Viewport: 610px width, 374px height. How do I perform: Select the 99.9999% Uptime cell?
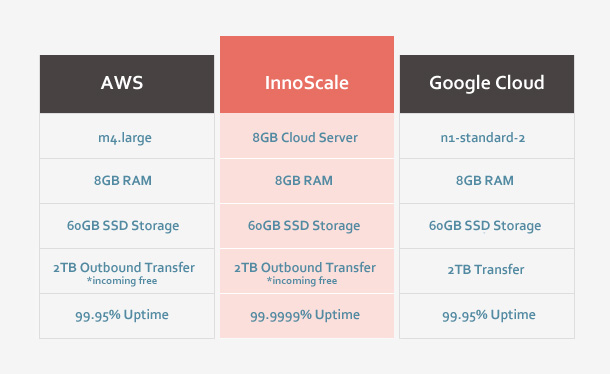pos(307,316)
